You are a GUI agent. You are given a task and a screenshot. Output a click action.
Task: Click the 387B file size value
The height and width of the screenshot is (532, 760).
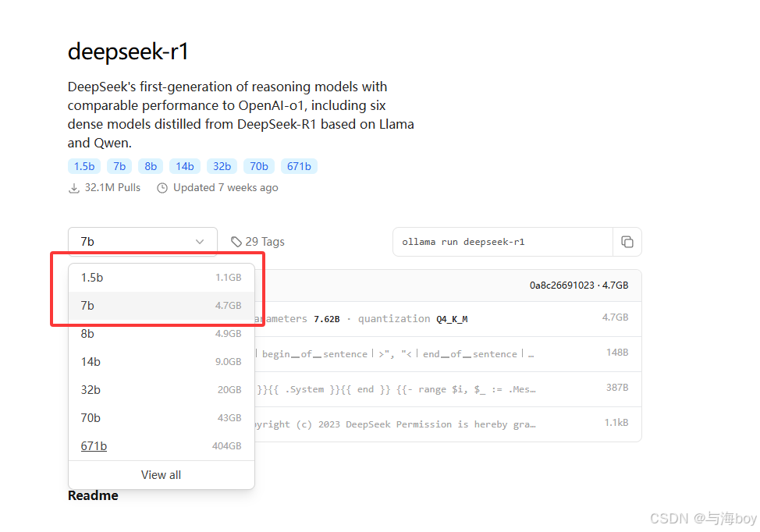(617, 387)
